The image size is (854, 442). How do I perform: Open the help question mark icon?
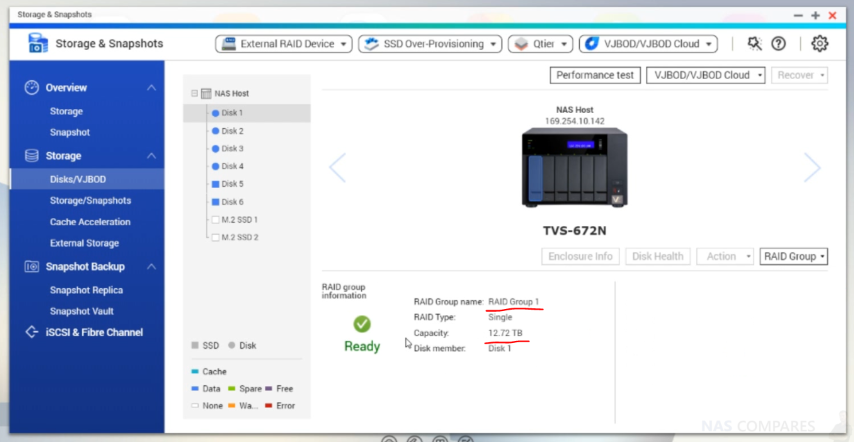click(x=779, y=44)
